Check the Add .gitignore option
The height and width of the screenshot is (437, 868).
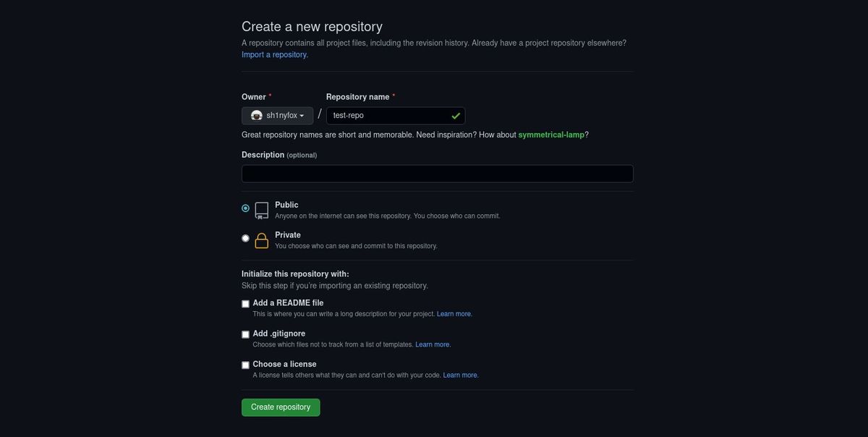[x=244, y=334]
